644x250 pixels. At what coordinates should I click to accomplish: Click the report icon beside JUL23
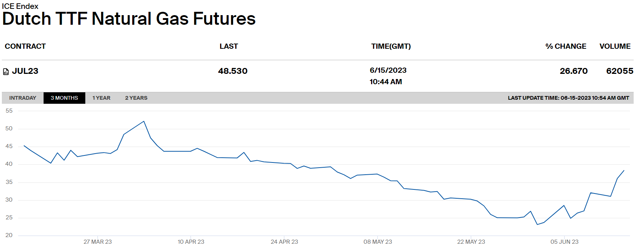pos(6,72)
